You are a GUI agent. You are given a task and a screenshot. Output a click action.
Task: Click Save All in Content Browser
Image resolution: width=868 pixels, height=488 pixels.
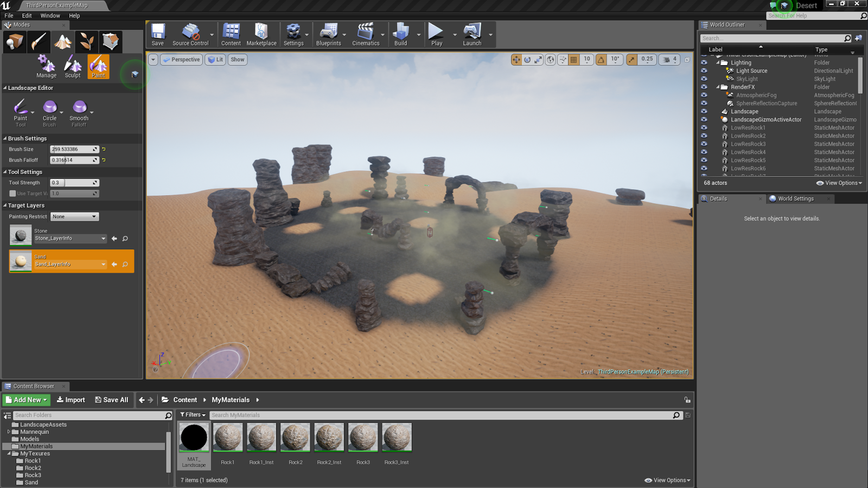tap(112, 400)
